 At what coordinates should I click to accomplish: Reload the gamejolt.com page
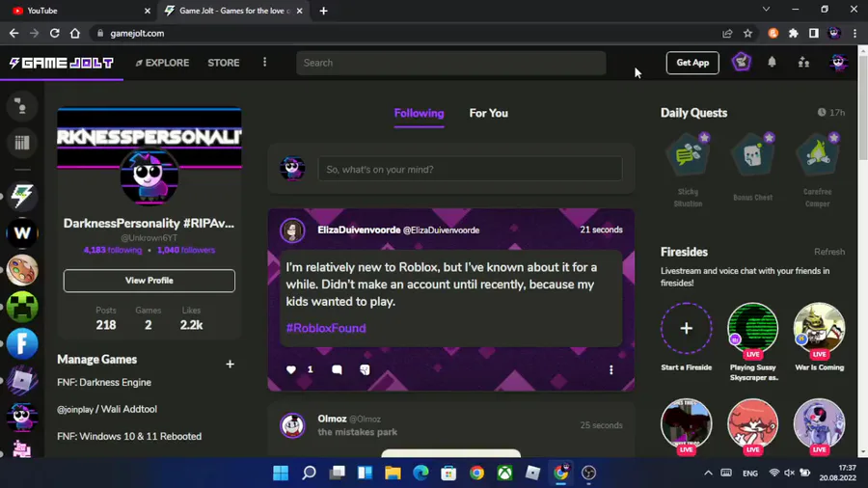(x=54, y=33)
